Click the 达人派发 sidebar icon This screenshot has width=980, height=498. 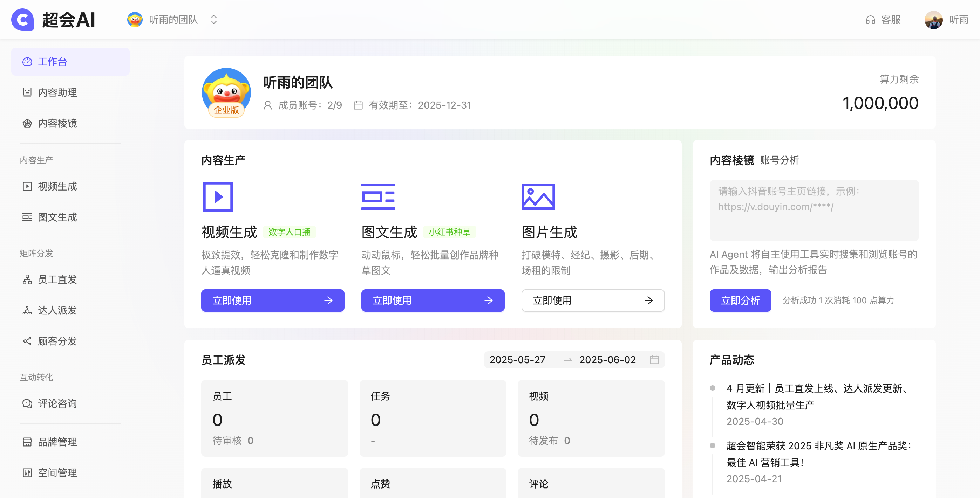[x=27, y=310]
